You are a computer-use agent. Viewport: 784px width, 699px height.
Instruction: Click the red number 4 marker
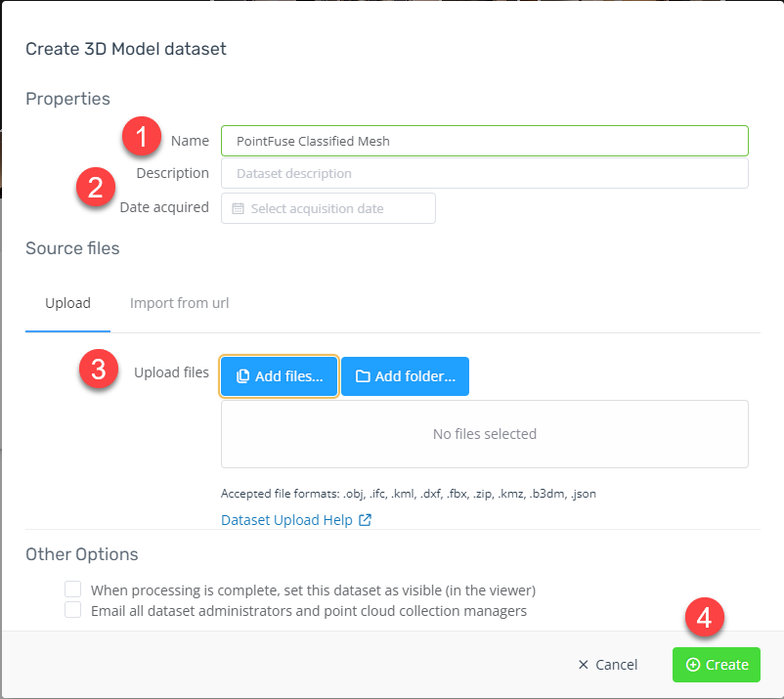703,616
